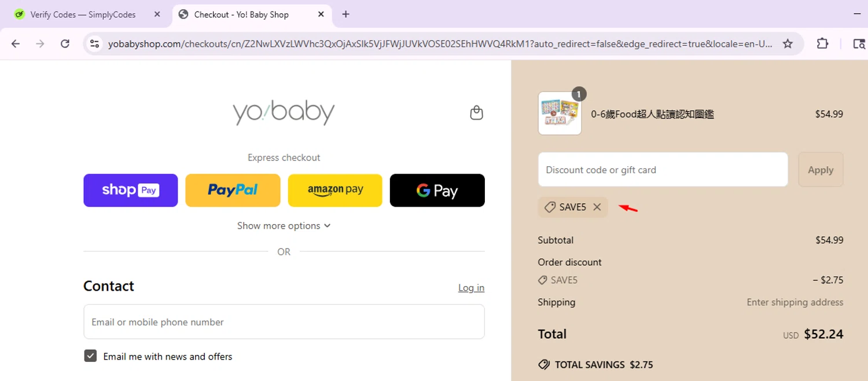Minimize the browser window
868x381 pixels.
click(x=857, y=14)
